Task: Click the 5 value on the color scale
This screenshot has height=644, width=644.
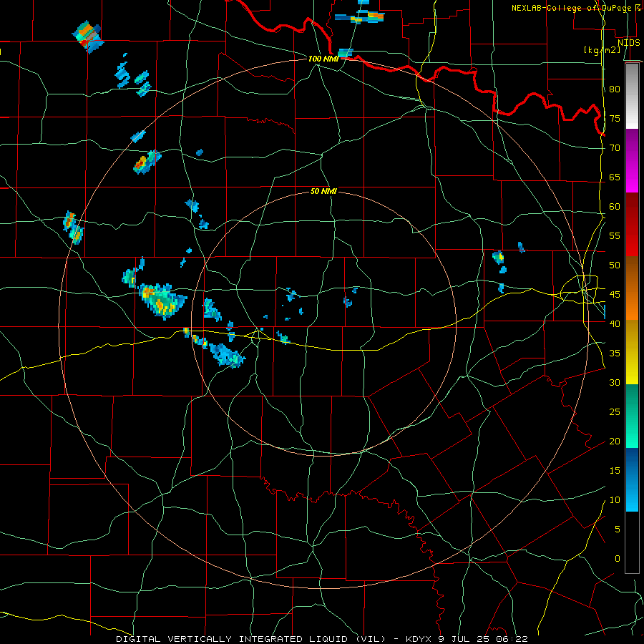Action: (618, 529)
